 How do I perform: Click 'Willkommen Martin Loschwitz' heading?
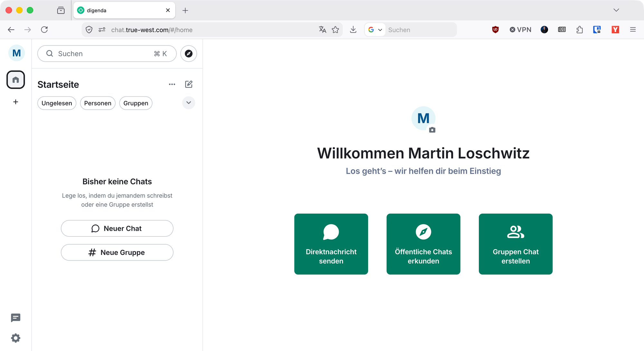(423, 153)
